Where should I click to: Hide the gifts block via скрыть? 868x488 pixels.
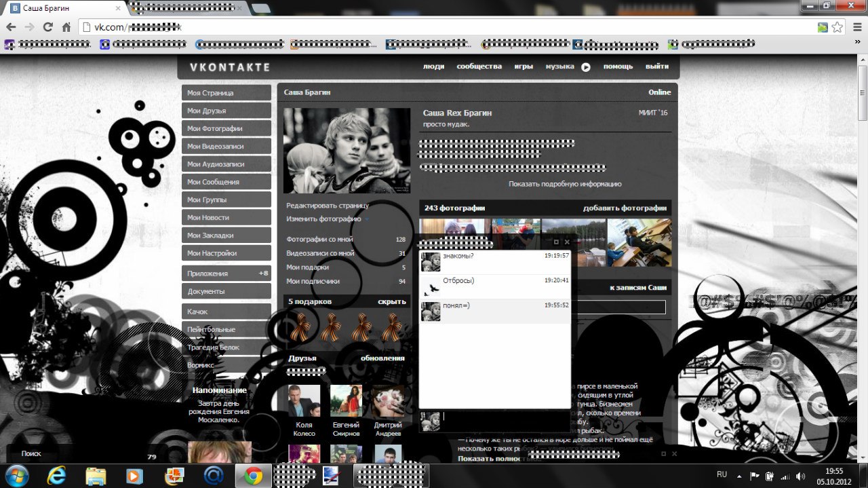tap(392, 301)
